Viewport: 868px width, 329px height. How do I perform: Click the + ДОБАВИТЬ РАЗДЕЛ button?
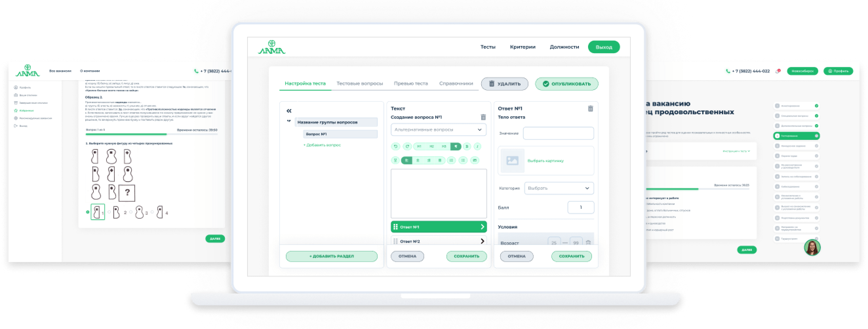coord(332,256)
